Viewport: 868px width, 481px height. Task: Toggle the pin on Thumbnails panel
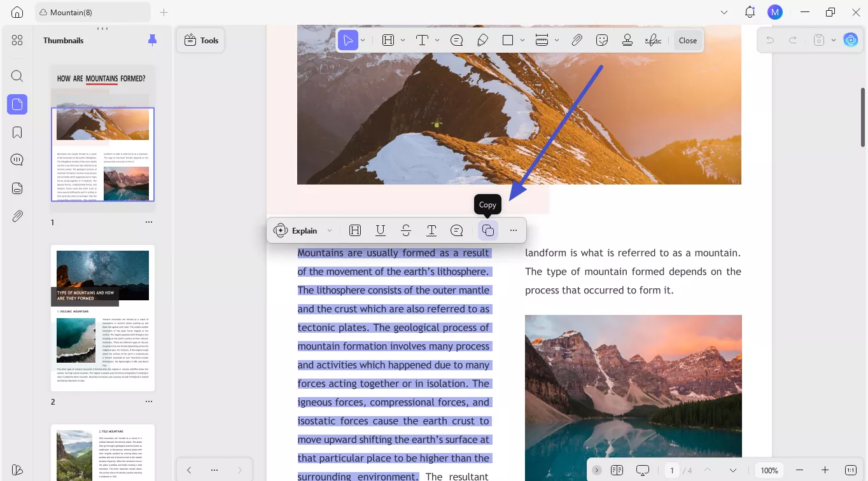(x=152, y=40)
